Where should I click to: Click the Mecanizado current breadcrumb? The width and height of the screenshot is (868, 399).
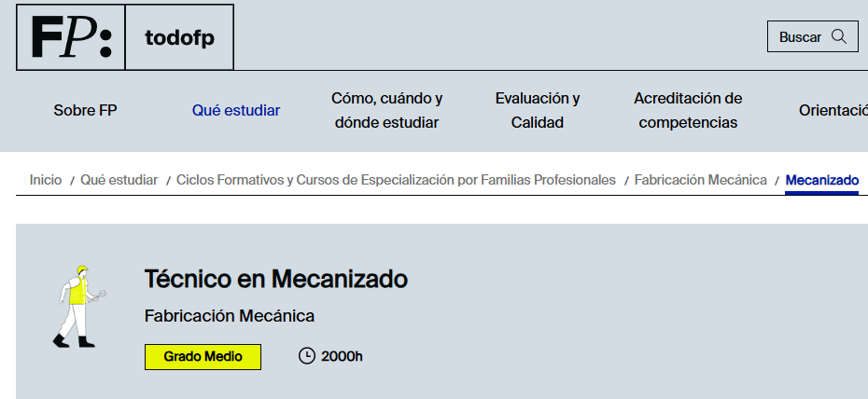click(x=821, y=179)
